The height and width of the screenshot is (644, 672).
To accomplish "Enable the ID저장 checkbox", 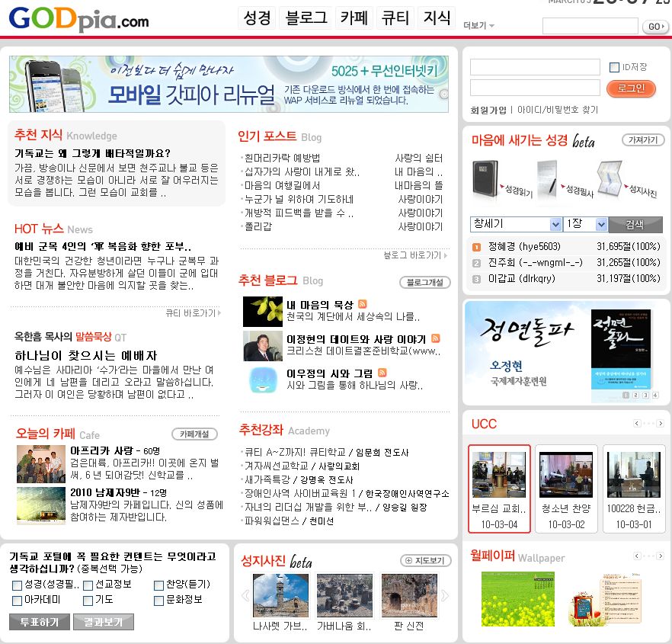I will coord(614,67).
